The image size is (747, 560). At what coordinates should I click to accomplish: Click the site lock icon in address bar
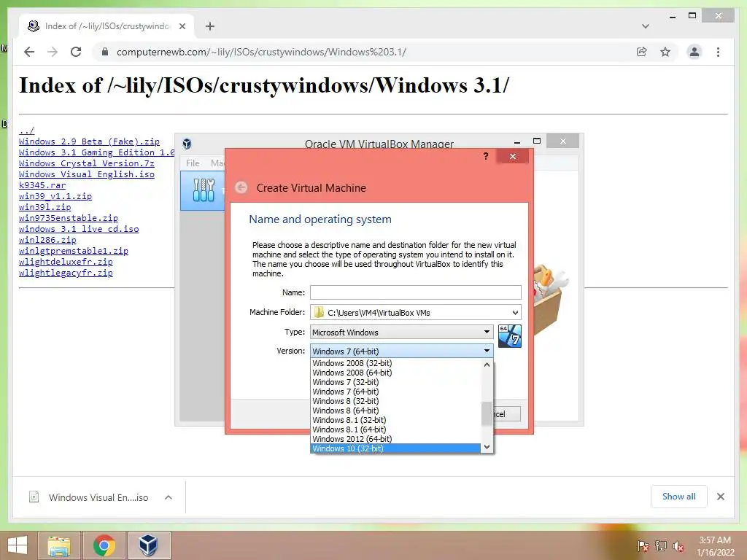point(105,52)
